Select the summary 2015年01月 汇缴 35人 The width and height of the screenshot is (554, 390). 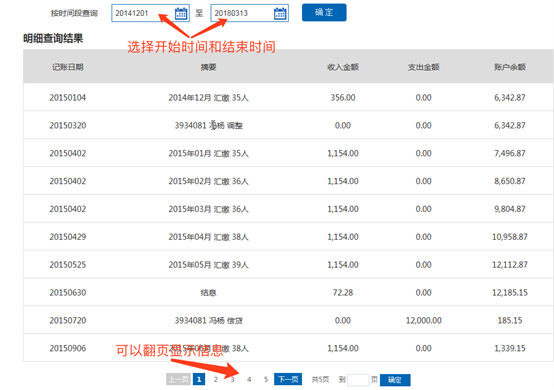208,153
